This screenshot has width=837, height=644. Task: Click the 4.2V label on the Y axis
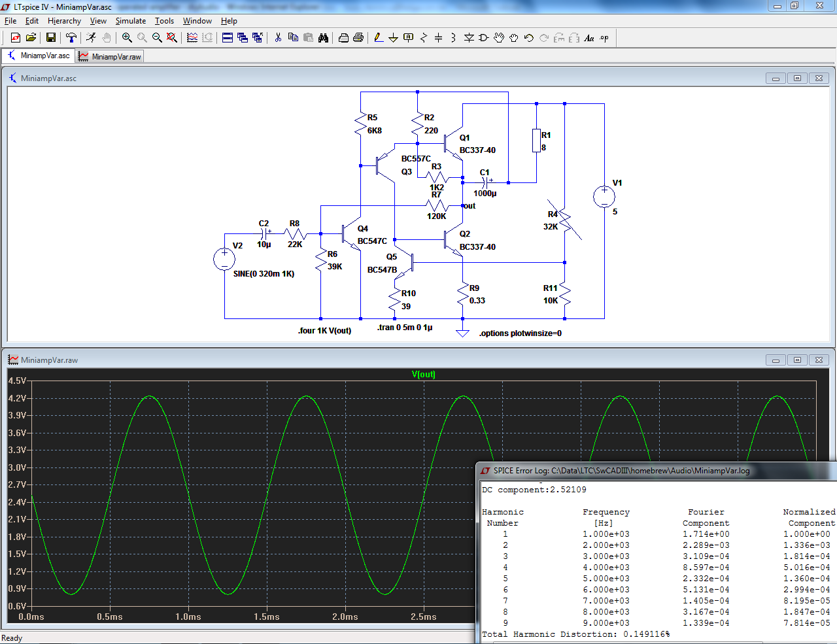pos(17,398)
